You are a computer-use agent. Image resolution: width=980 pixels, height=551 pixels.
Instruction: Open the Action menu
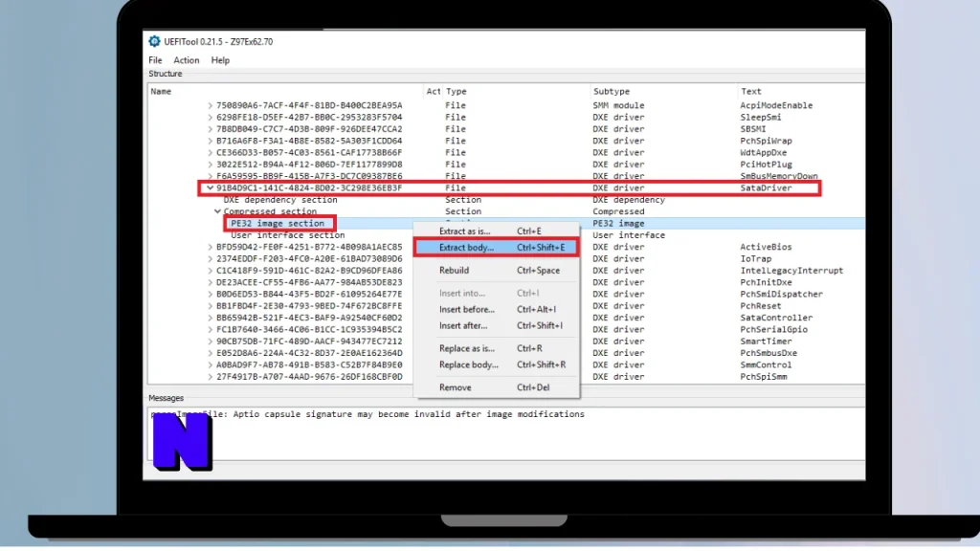click(187, 60)
